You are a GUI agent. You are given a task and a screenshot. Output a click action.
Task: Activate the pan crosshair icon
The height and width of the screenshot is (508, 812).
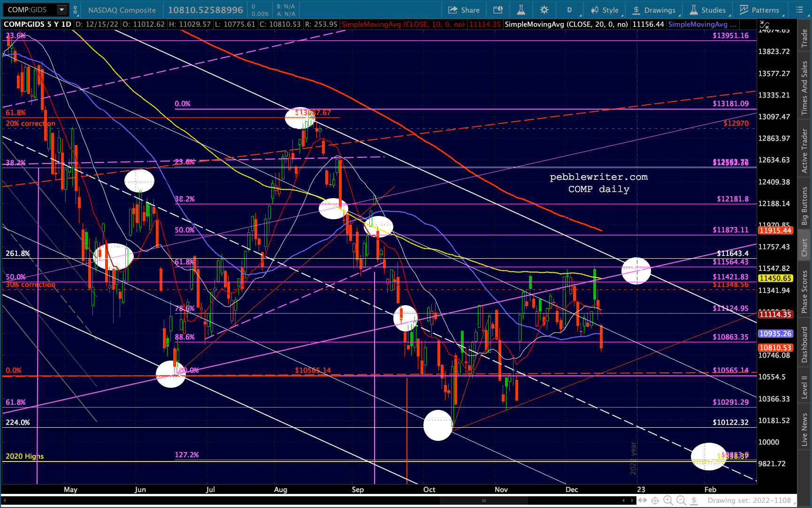pyautogui.click(x=655, y=500)
